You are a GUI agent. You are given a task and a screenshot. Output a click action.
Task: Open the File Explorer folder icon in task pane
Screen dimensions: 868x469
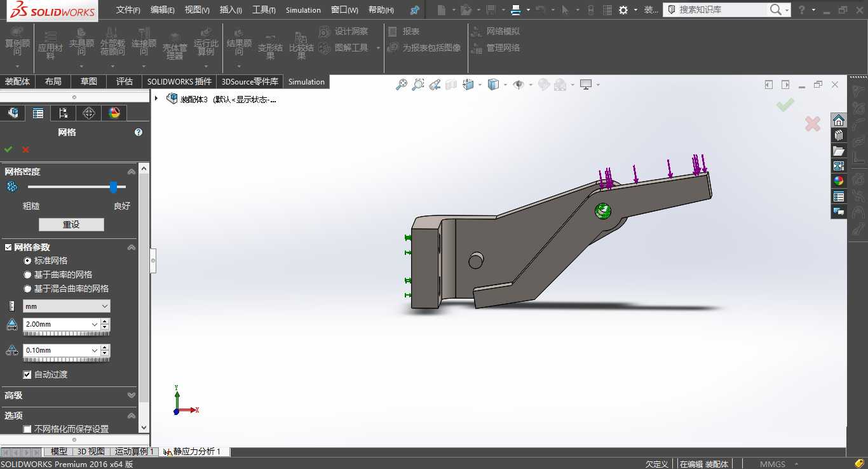[x=839, y=151]
